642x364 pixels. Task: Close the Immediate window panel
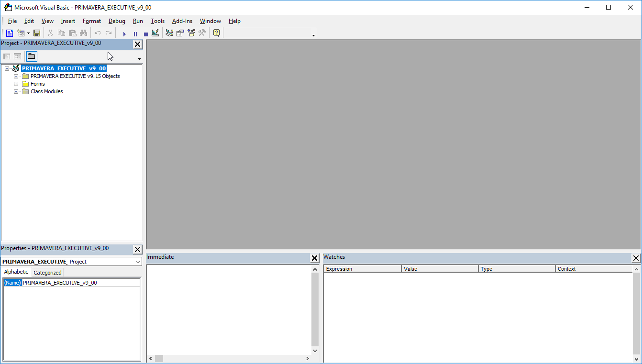pyautogui.click(x=314, y=258)
